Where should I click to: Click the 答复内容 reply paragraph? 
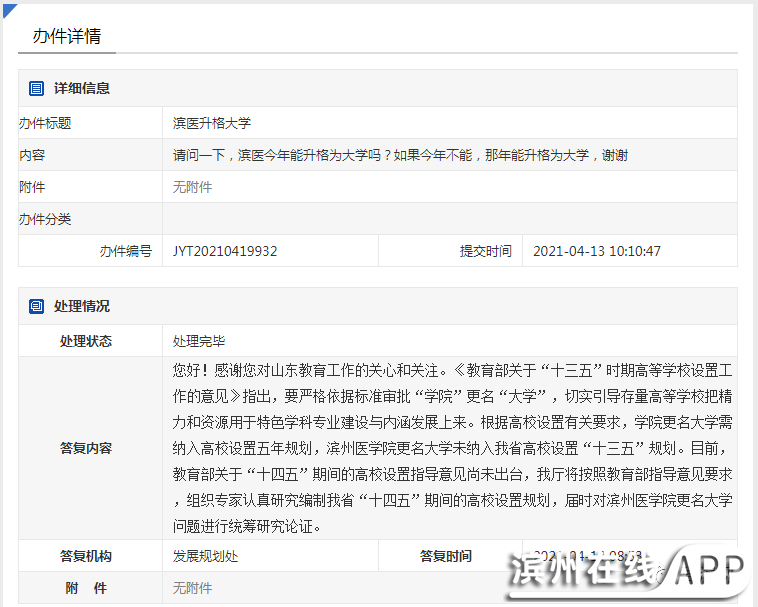(452, 448)
